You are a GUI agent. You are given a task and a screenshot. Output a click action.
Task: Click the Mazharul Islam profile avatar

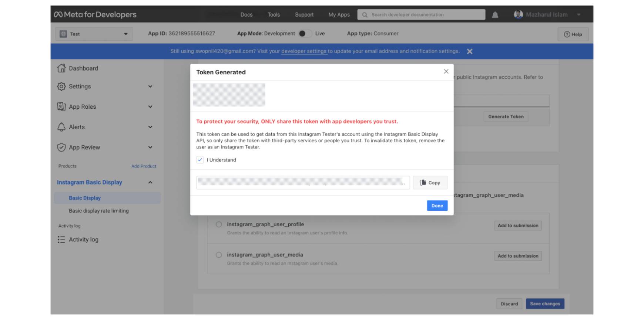(x=518, y=14)
